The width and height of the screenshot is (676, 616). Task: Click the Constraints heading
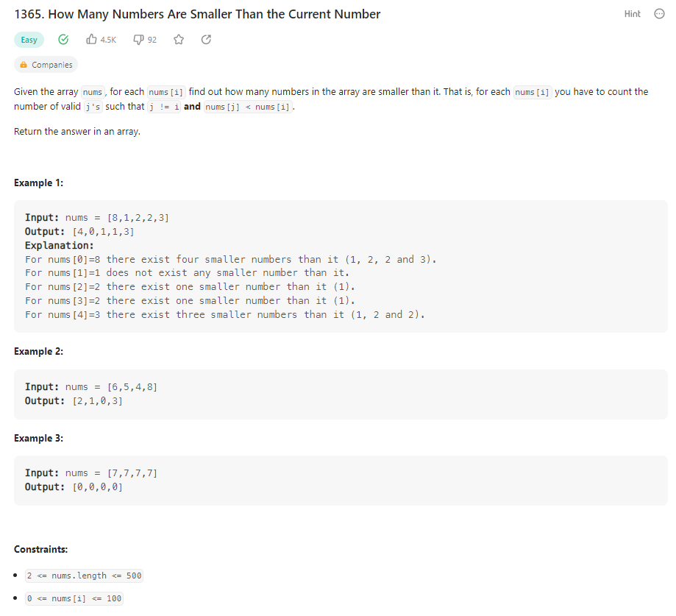point(41,550)
